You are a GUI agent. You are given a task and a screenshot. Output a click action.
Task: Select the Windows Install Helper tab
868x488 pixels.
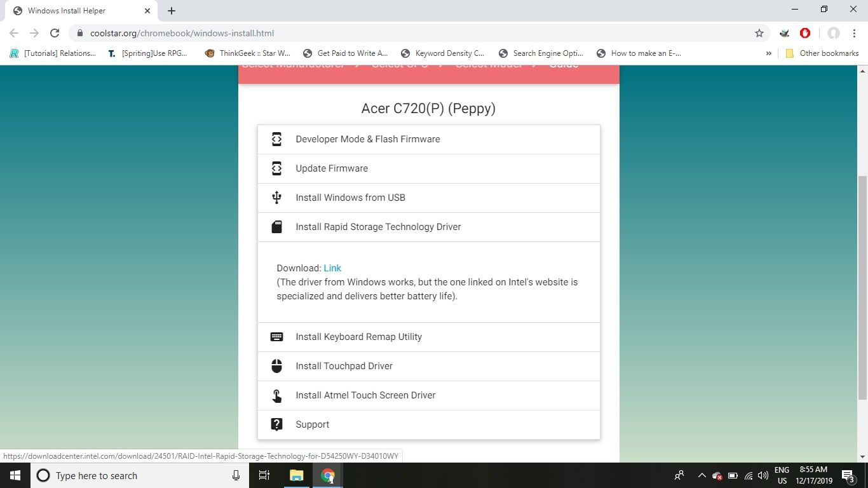click(x=81, y=11)
